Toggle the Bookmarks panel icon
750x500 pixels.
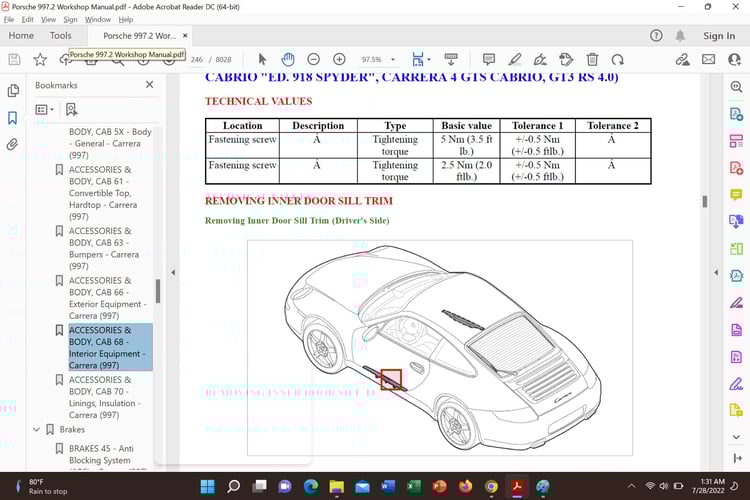coord(12,118)
